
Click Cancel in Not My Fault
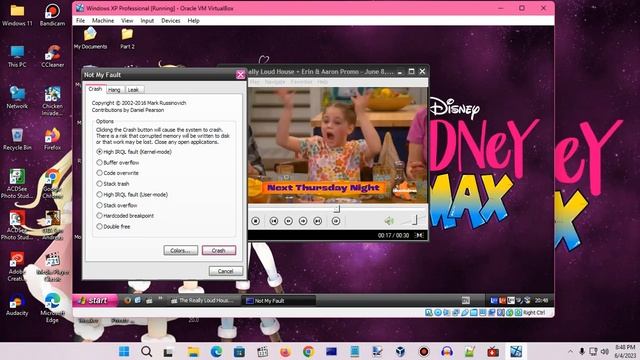pos(225,271)
